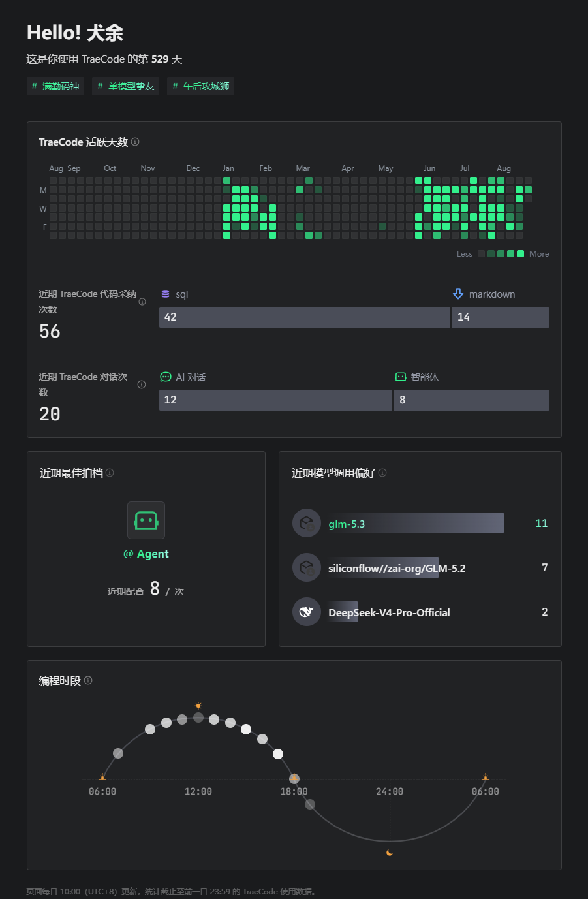Click the Agent robot avatar icon

[x=146, y=520]
